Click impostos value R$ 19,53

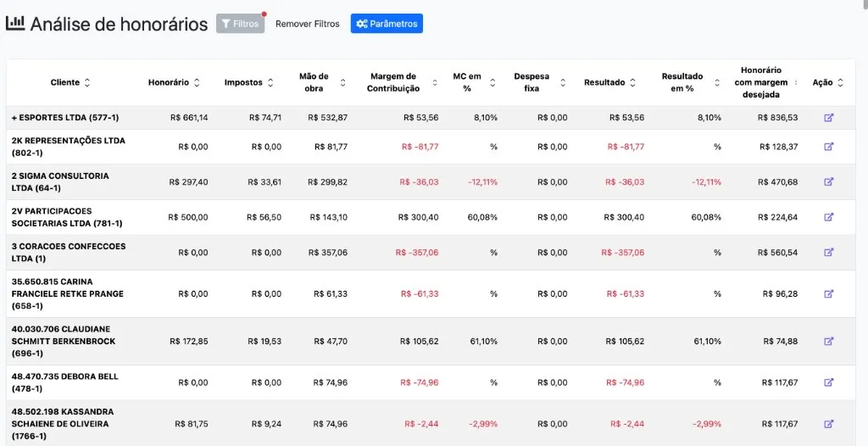click(264, 342)
